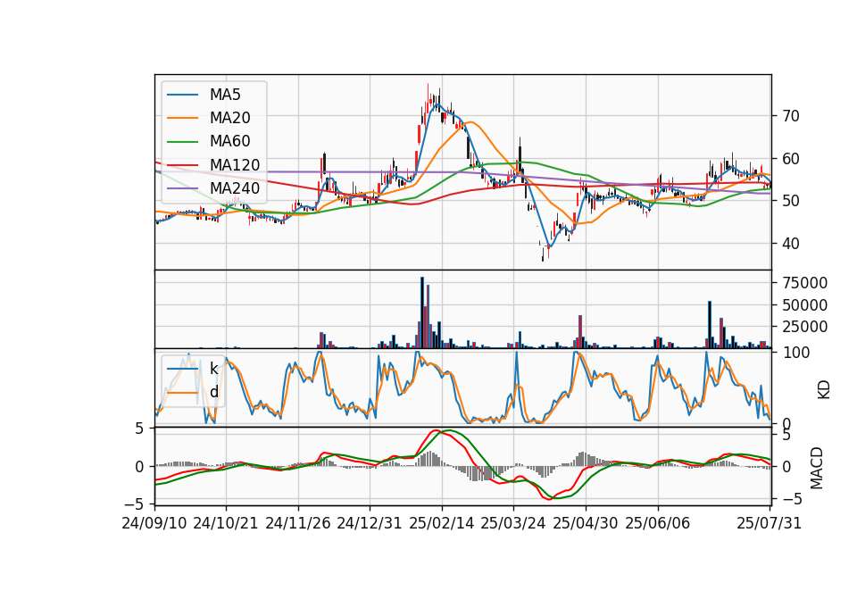The image size is (857, 616).
Task: Click the price axis value 40
Action: pyautogui.click(x=791, y=244)
